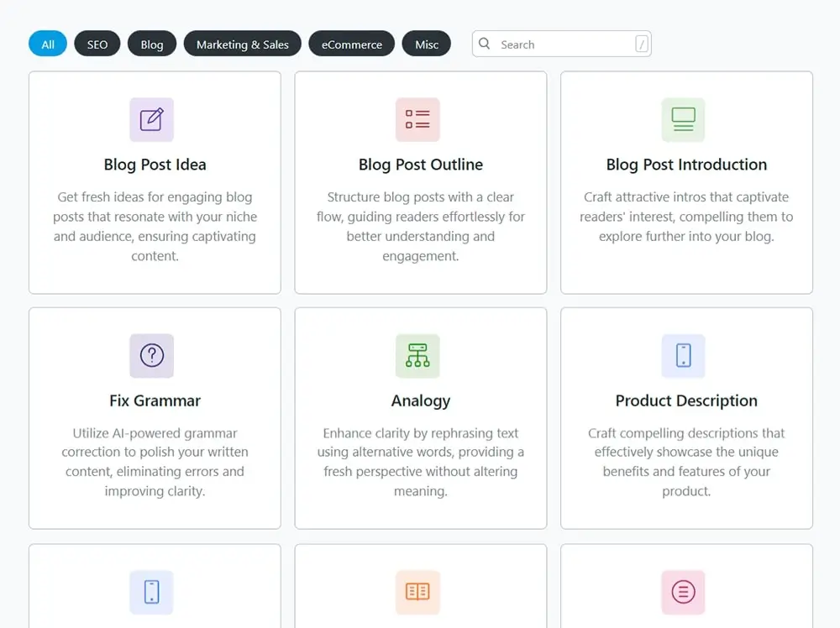Open the Blog Post Idea title

[x=155, y=165]
